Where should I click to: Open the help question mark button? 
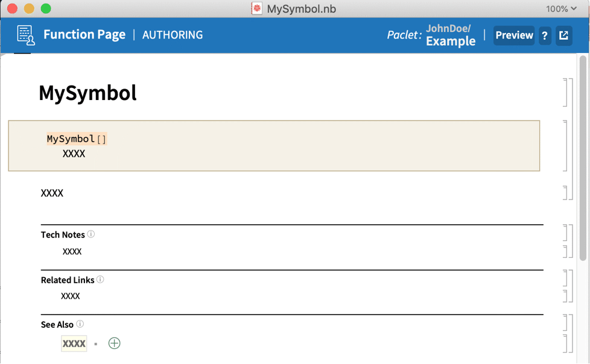[x=545, y=36]
